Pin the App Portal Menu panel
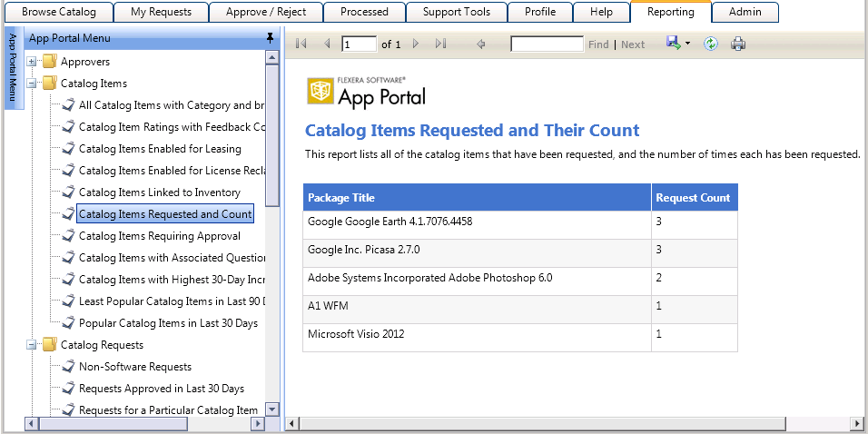Screen dimensions: 868x434 coord(270,38)
